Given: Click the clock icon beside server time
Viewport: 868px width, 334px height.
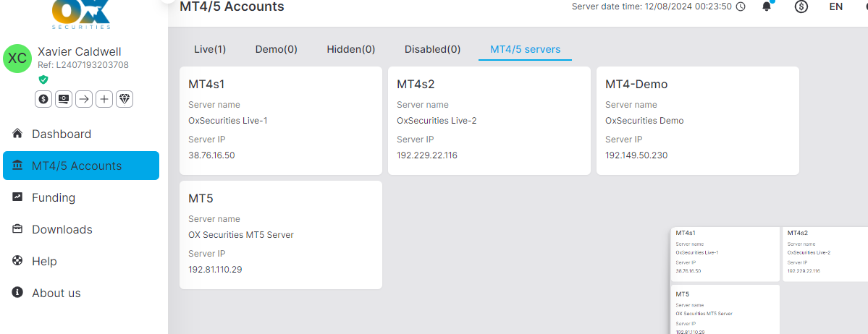Looking at the screenshot, I should click(x=741, y=7).
